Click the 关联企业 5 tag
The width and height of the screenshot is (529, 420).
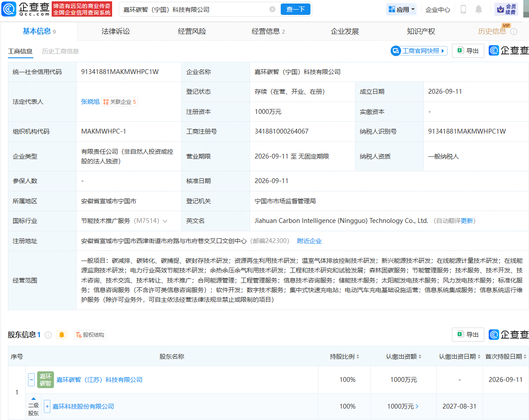pos(120,102)
